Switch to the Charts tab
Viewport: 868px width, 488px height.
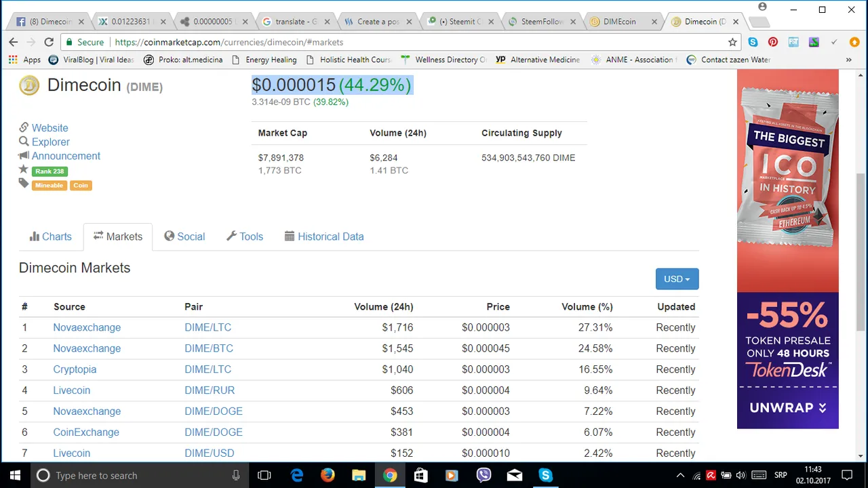coord(50,237)
